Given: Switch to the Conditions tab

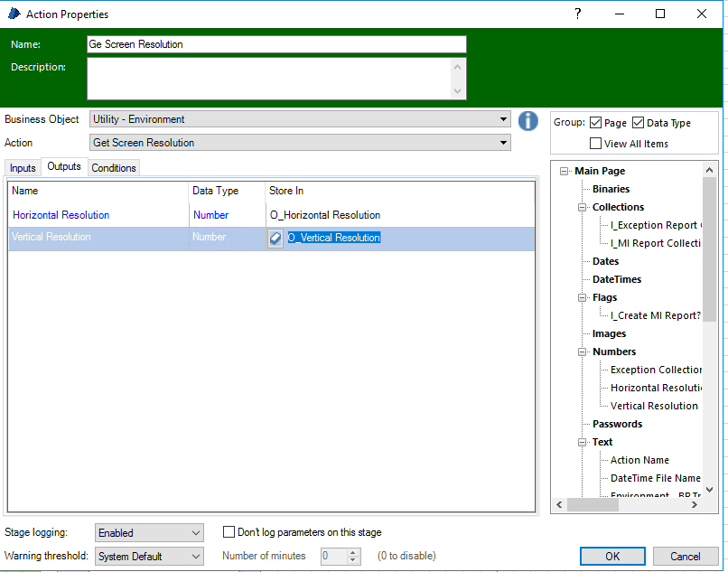Looking at the screenshot, I should 114,168.
